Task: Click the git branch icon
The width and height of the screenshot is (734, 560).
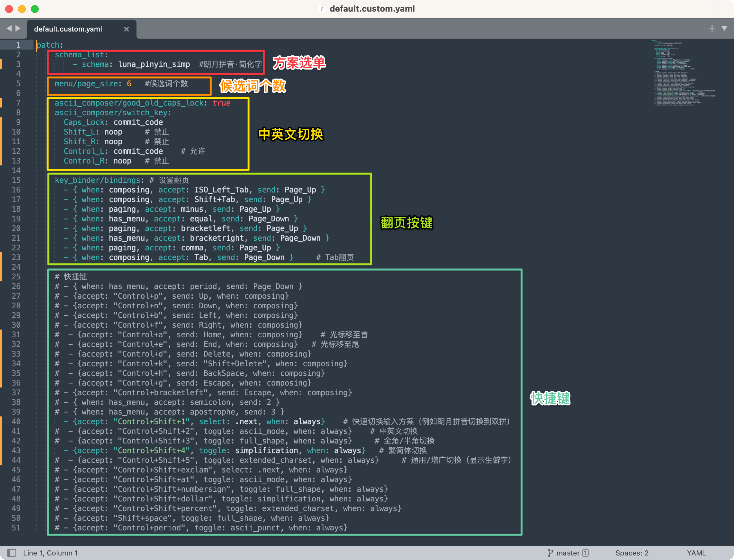Action: tap(550, 553)
